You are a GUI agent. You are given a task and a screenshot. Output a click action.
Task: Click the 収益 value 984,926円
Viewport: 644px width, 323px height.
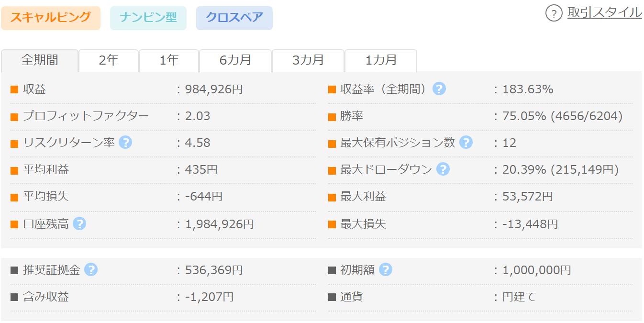click(x=214, y=89)
